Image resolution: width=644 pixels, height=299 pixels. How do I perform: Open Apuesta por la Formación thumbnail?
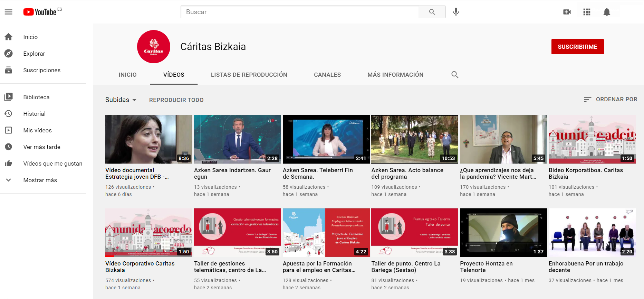(x=326, y=232)
